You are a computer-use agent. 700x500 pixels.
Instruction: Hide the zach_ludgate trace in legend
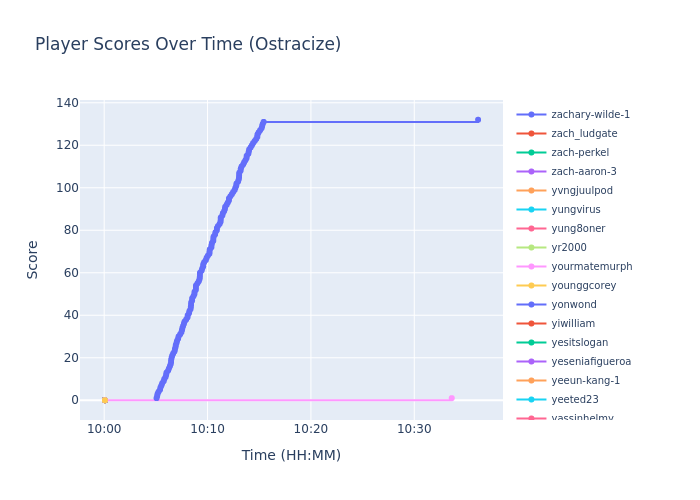pyautogui.click(x=584, y=134)
